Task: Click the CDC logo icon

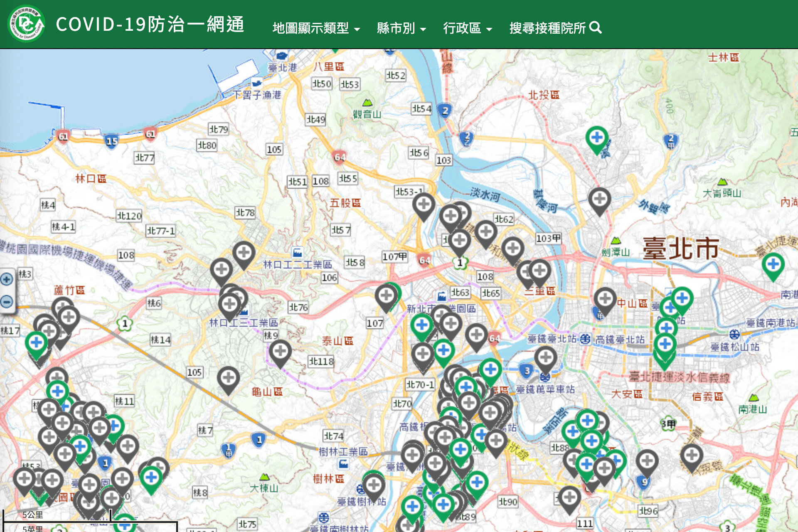Action: pyautogui.click(x=26, y=24)
